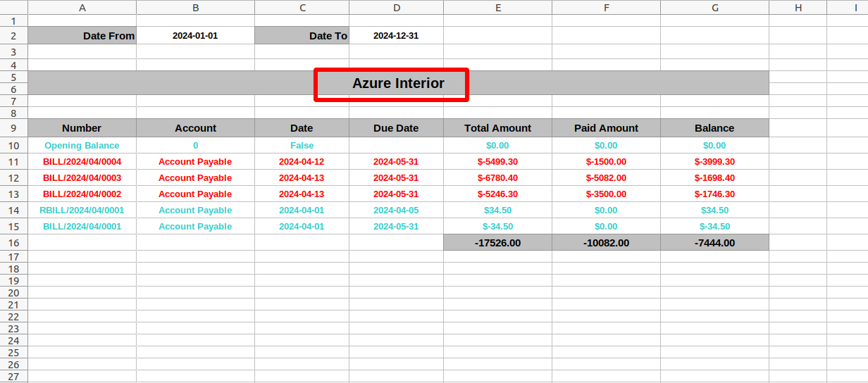868x383 pixels.
Task: Click the Total Amount header cell
Action: pyautogui.click(x=497, y=128)
